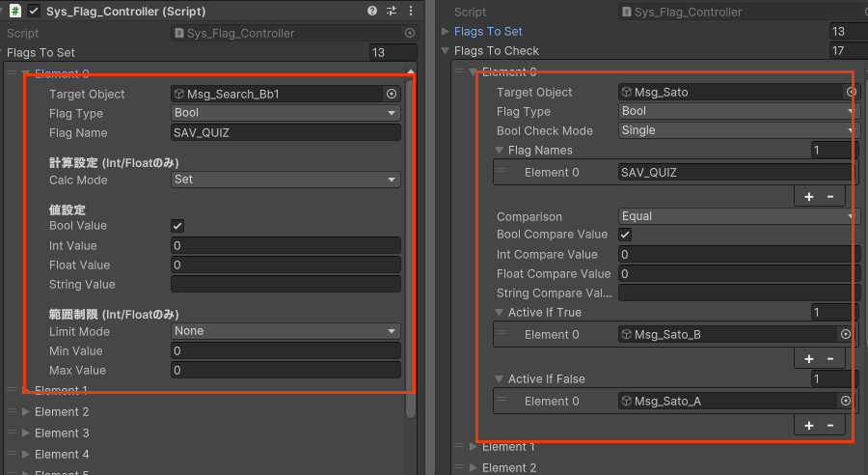
Task: Click the Flag Name field containing SAV_QUIZ
Action: tap(285, 133)
